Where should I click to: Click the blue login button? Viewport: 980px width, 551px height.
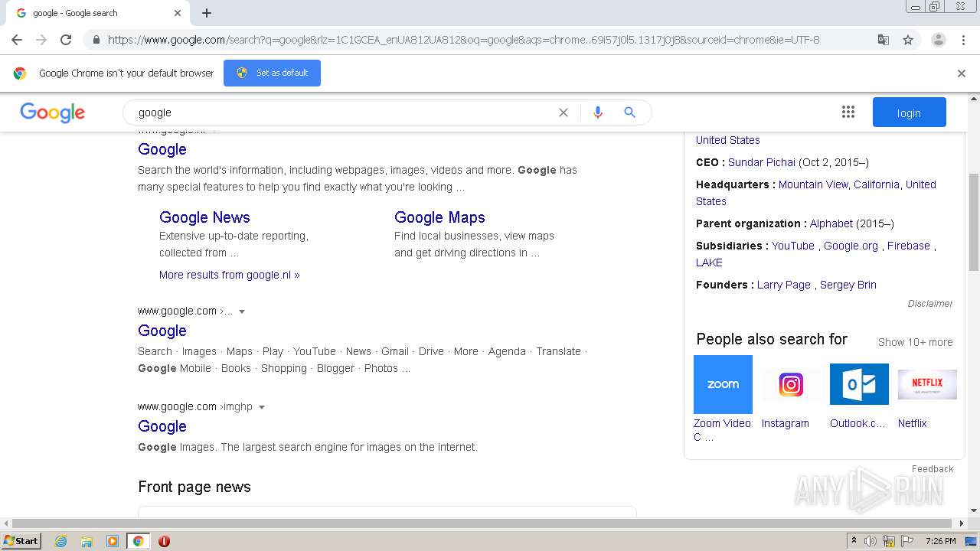pos(909,112)
